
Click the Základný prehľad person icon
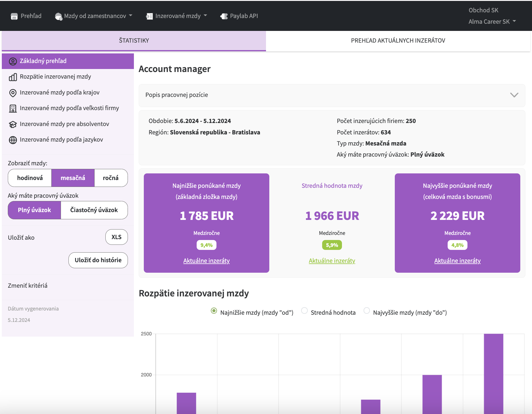pos(13,61)
